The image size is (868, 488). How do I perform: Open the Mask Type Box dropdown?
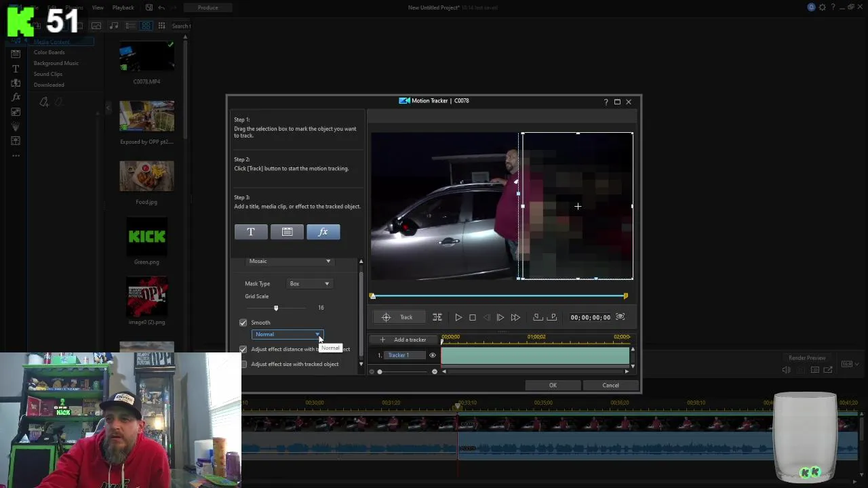[310, 284]
